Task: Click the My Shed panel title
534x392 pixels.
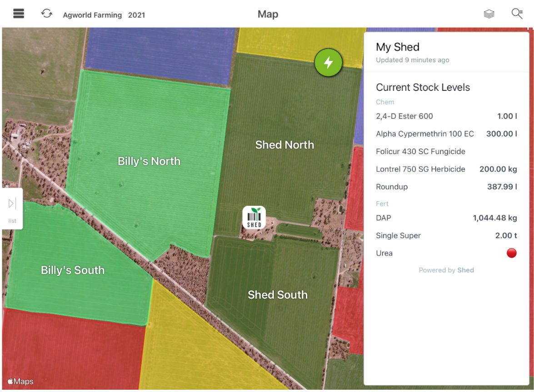Action: [x=398, y=47]
